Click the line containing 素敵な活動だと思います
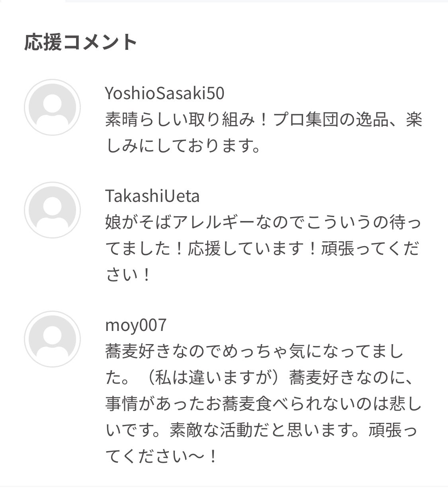 [261, 430]
